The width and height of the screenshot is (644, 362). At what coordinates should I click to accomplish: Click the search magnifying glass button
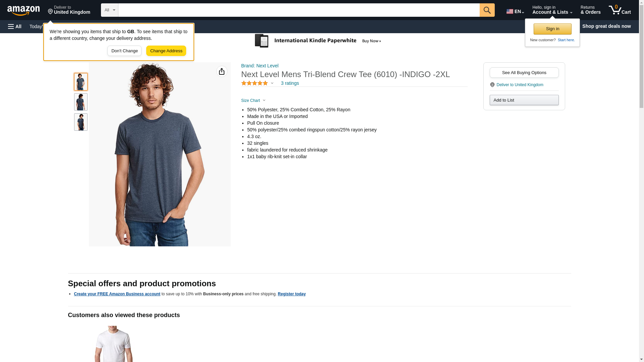tap(487, 10)
